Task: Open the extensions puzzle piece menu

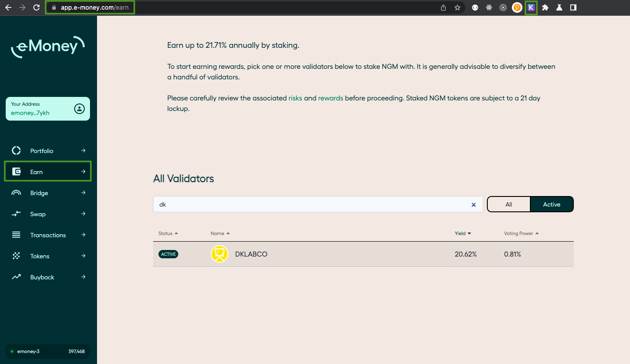Action: click(x=545, y=7)
